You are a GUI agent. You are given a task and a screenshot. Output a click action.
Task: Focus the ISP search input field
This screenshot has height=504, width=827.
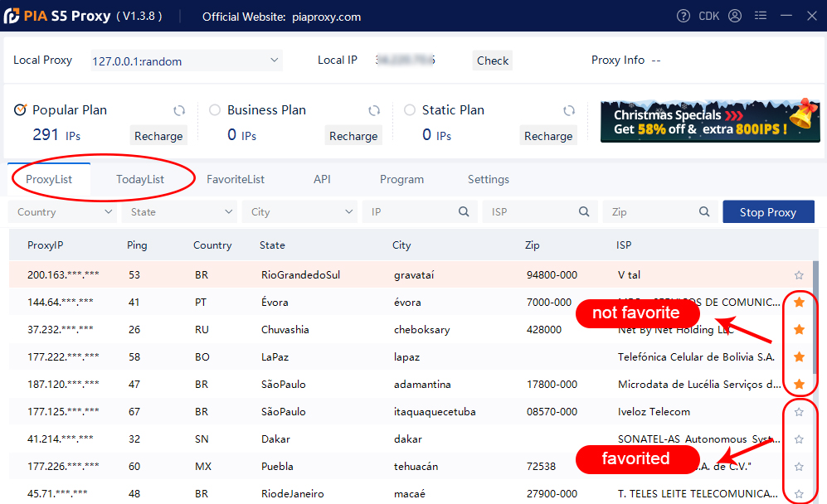(540, 211)
